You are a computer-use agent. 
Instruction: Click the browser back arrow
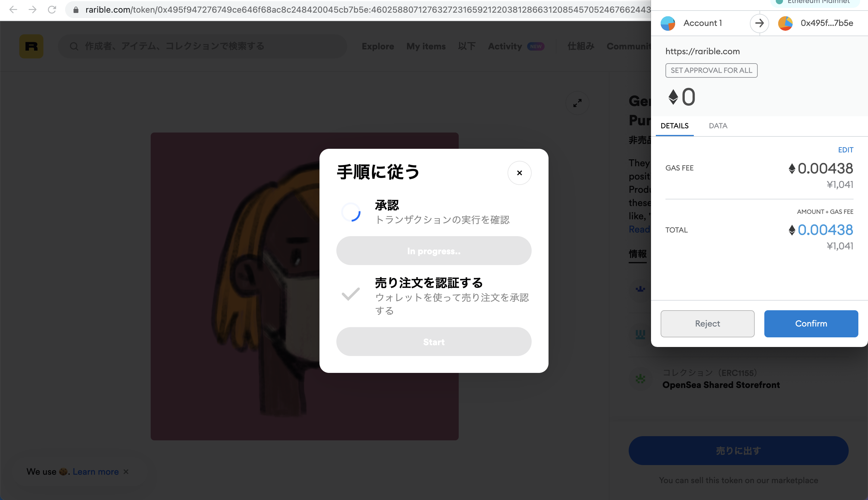click(x=13, y=10)
